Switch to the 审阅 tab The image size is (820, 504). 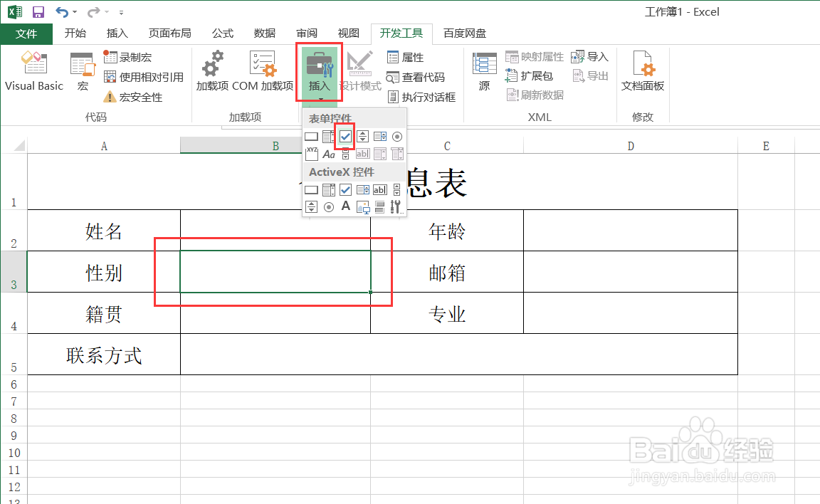coord(307,33)
